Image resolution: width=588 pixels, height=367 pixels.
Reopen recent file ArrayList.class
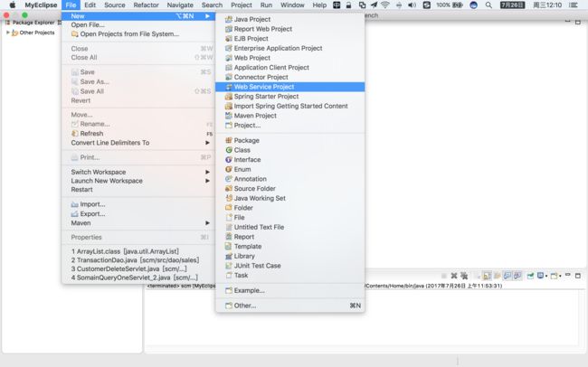coord(138,251)
